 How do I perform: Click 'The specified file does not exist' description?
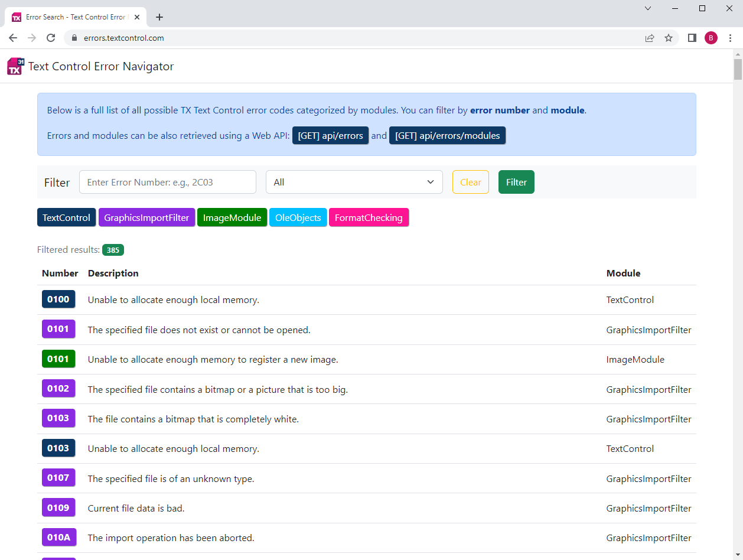click(199, 330)
